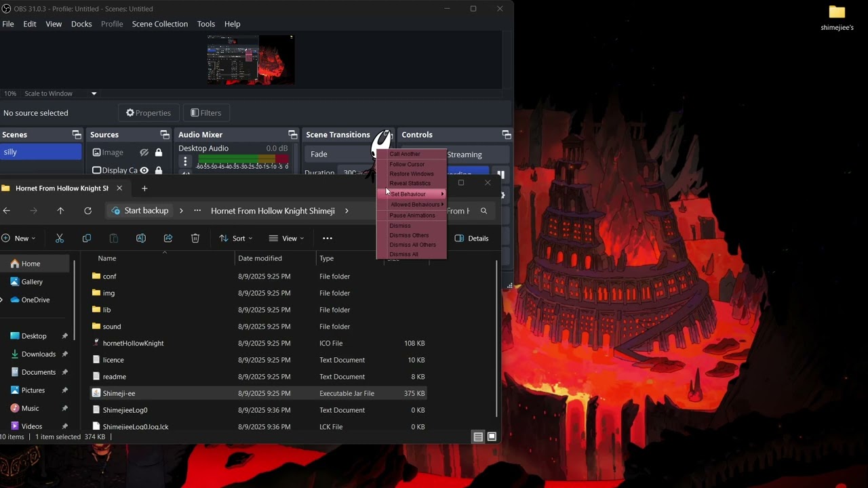Toggle lock on the Image source
Image resolution: width=868 pixels, height=488 pixels.
[x=159, y=152]
